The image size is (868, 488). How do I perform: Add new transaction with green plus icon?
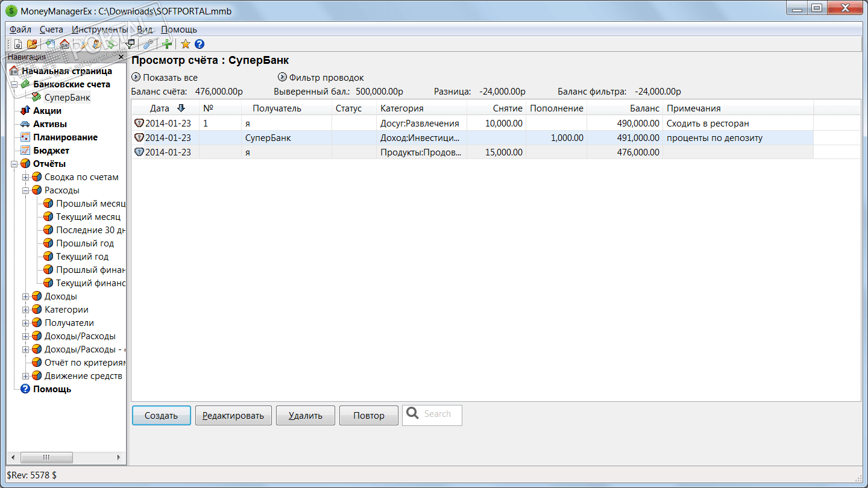coord(167,44)
